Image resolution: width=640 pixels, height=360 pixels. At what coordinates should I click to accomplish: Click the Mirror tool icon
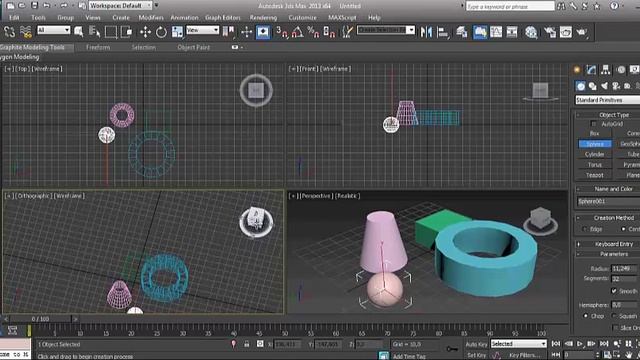click(426, 32)
